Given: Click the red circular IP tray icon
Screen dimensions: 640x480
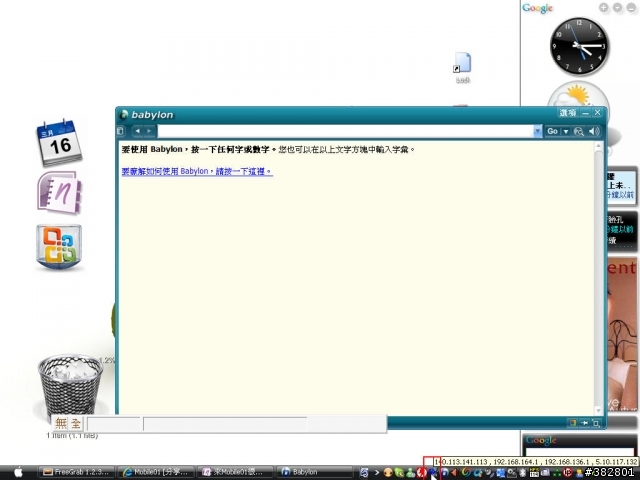Looking at the screenshot, I should 567,473.
